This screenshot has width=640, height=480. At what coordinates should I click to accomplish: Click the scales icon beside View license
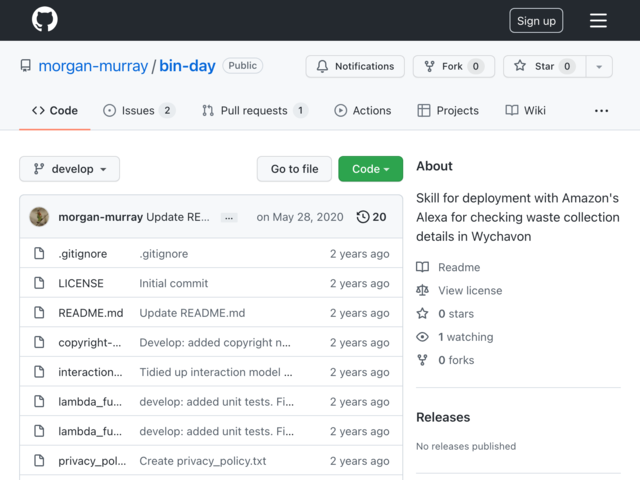coord(422,290)
